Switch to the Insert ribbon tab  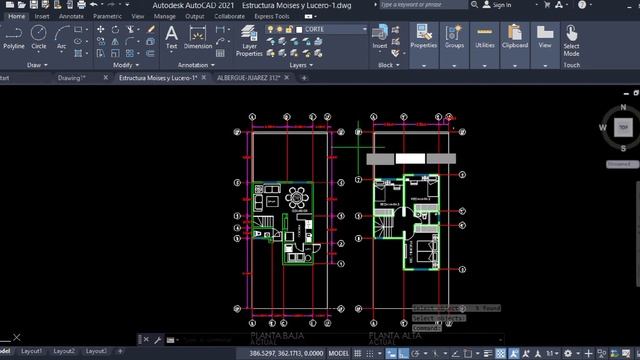point(42,16)
